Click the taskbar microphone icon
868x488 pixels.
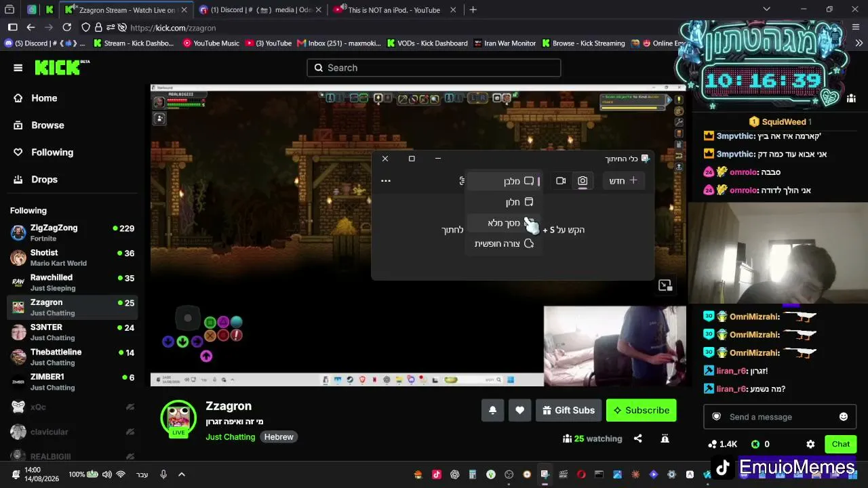coord(163,474)
